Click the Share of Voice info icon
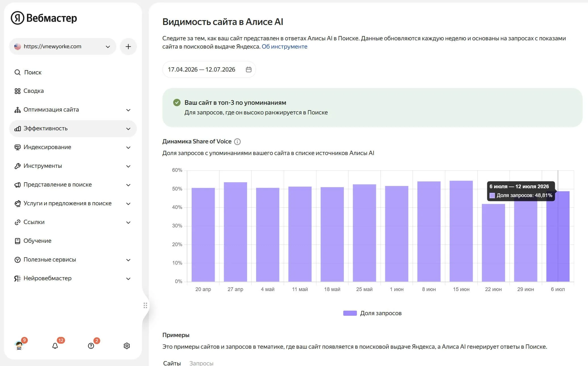Screen dimensions: 588x366 tap(237, 142)
